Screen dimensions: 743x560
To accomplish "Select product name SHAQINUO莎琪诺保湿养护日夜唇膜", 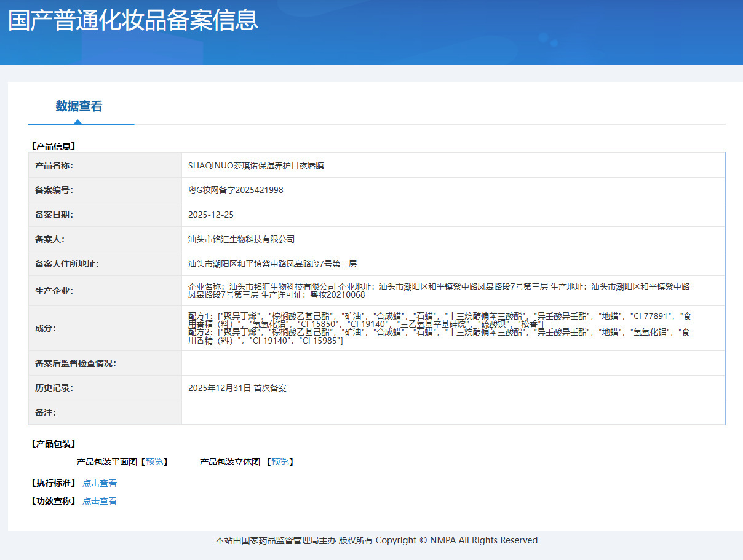I will click(x=256, y=165).
